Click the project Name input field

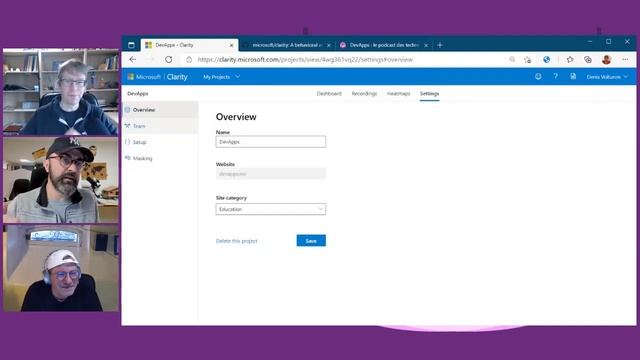coord(271,142)
